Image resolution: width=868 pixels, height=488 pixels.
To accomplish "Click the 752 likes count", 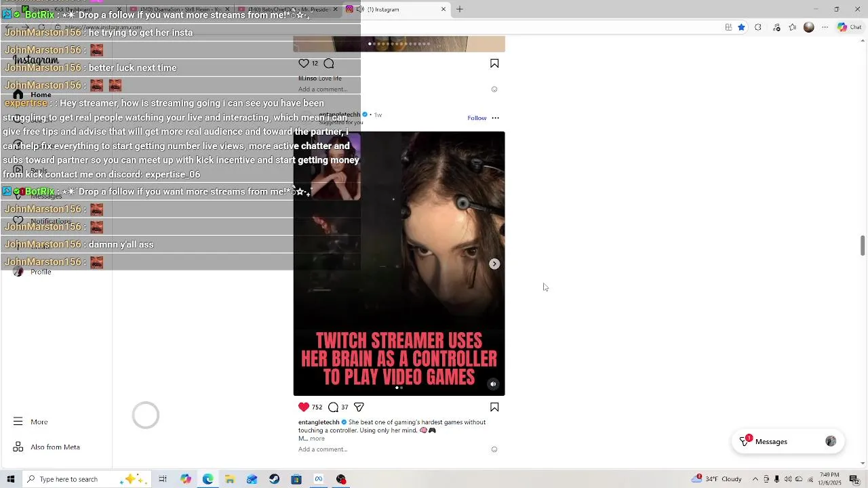I will tap(317, 407).
